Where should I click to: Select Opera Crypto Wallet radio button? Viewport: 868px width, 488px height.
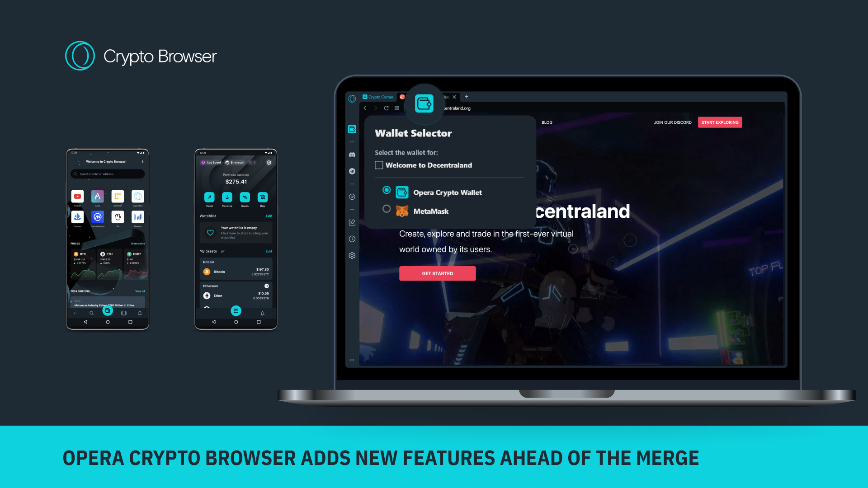click(387, 190)
